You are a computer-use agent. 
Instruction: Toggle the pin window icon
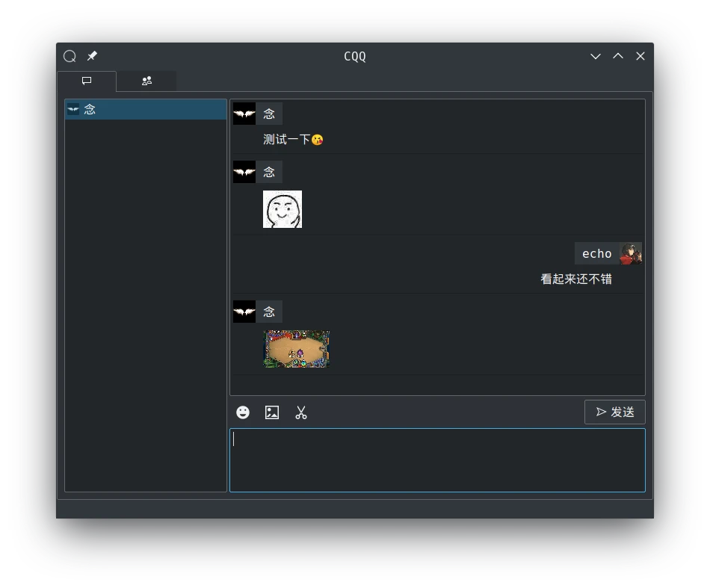92,56
